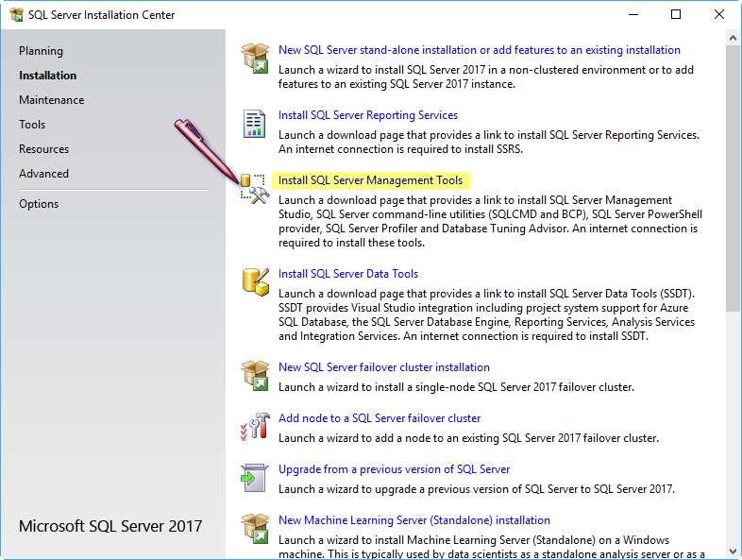This screenshot has height=560, width=742.
Task: Open the Planning section
Action: pyautogui.click(x=41, y=51)
